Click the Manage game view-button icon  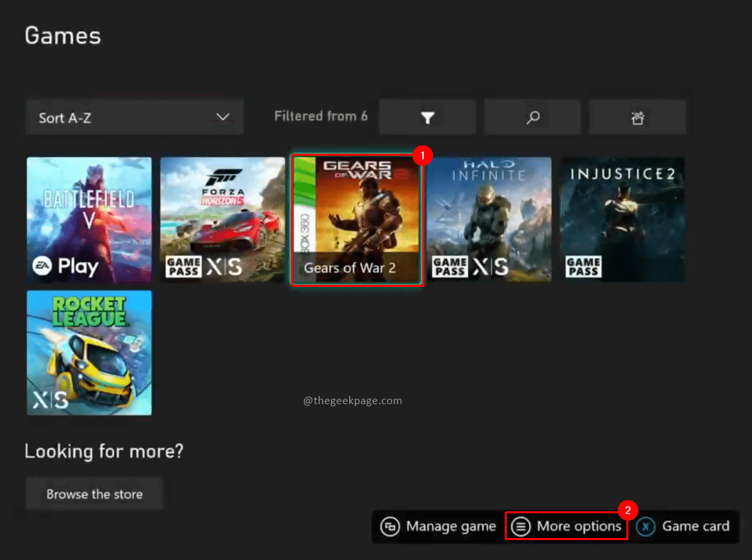(x=390, y=526)
